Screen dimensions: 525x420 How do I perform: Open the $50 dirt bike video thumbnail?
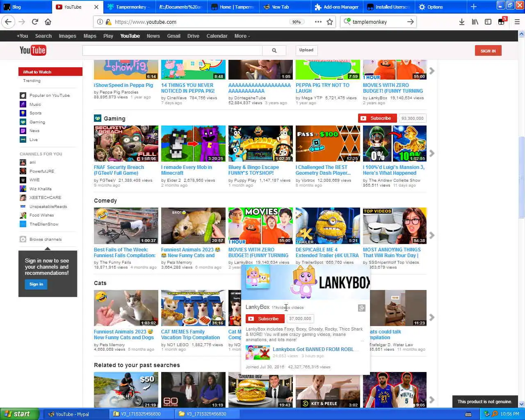point(126,390)
